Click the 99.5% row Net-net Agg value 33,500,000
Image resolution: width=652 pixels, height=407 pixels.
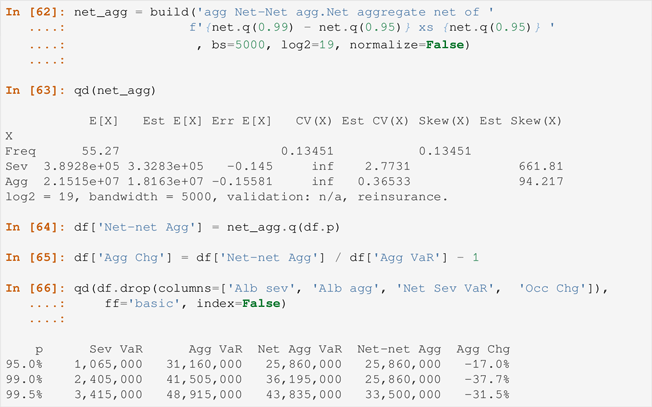[403, 394]
